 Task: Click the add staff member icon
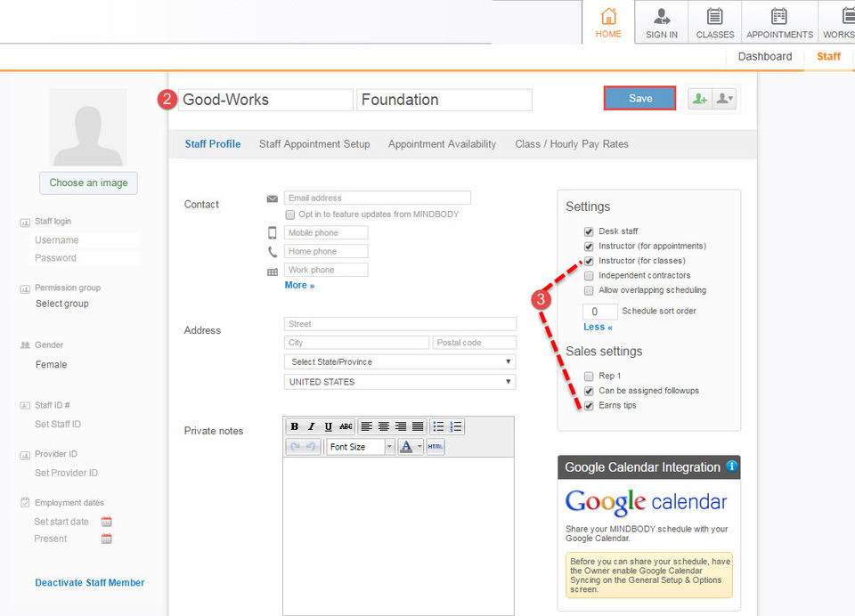point(700,99)
